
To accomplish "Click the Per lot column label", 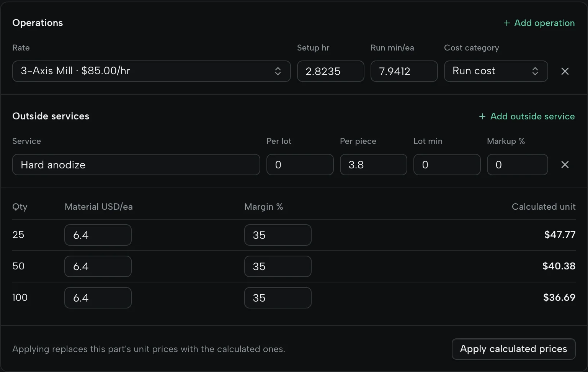I will [x=279, y=141].
